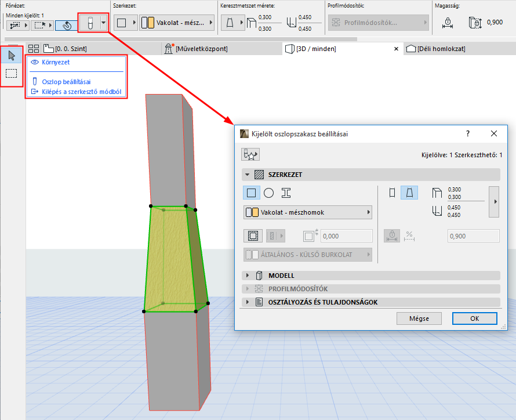516x420 pixels.
Task: Click the top cross-section size icon in info box
Action: (x=252, y=23)
